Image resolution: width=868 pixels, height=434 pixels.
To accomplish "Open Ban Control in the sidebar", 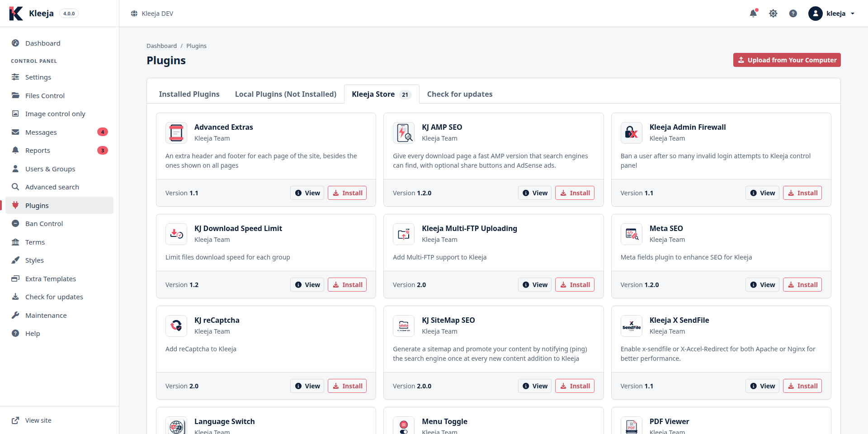I will [59, 224].
